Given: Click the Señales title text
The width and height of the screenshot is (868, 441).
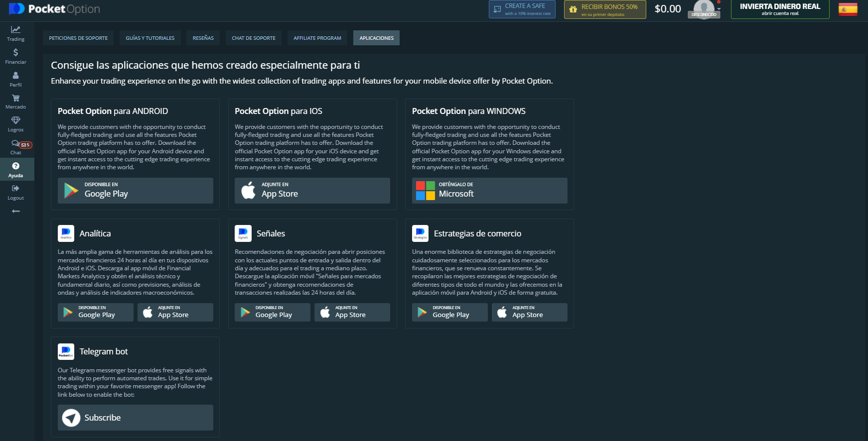Looking at the screenshot, I should point(271,233).
